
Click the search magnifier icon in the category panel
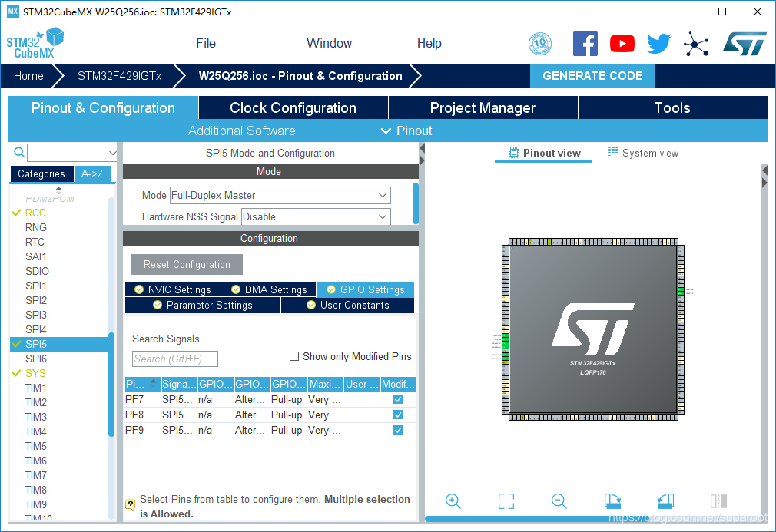pos(18,152)
